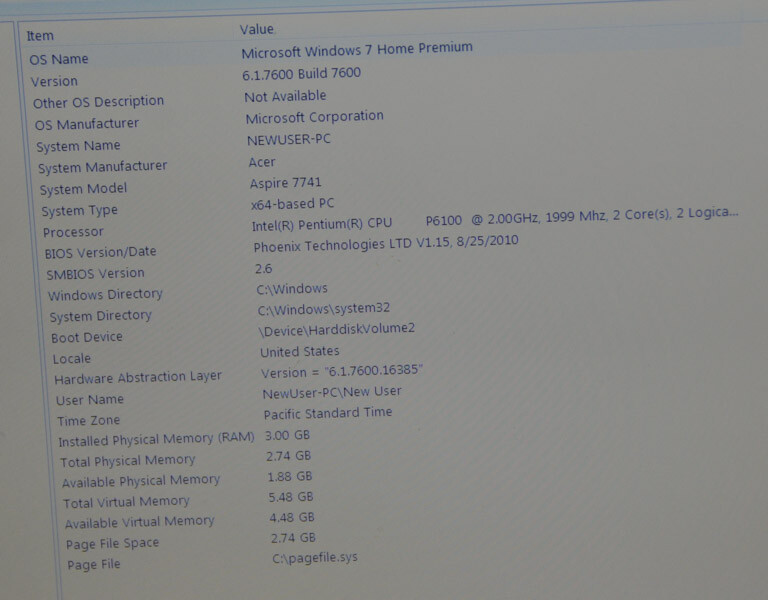Click the '4.48 GB' value
Image resolution: width=768 pixels, height=600 pixels.
pyautogui.click(x=292, y=517)
